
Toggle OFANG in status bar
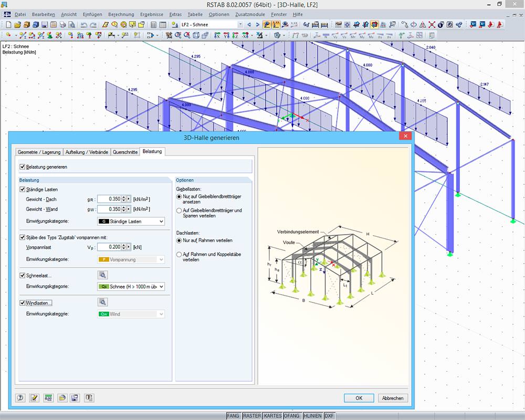coord(291,416)
